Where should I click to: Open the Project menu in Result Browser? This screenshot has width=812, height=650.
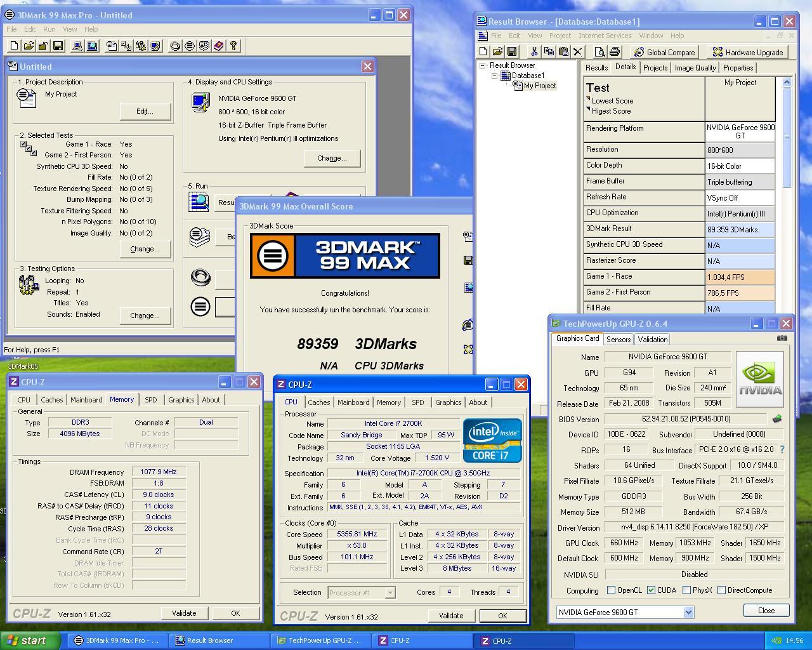pos(560,36)
